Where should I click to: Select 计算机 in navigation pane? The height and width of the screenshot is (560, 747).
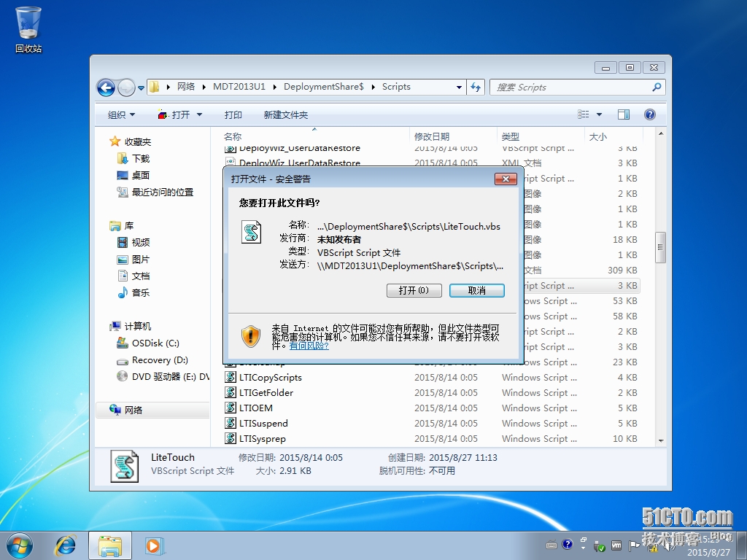[x=130, y=326]
